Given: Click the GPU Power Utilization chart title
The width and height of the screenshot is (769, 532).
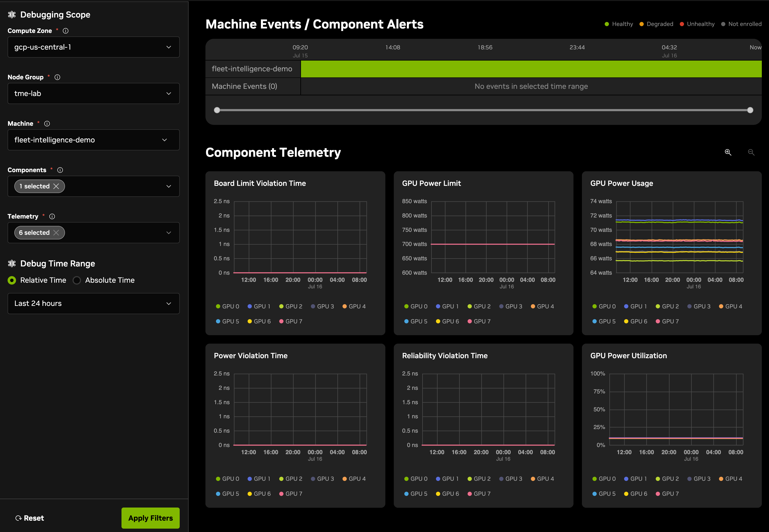Looking at the screenshot, I should 629,356.
